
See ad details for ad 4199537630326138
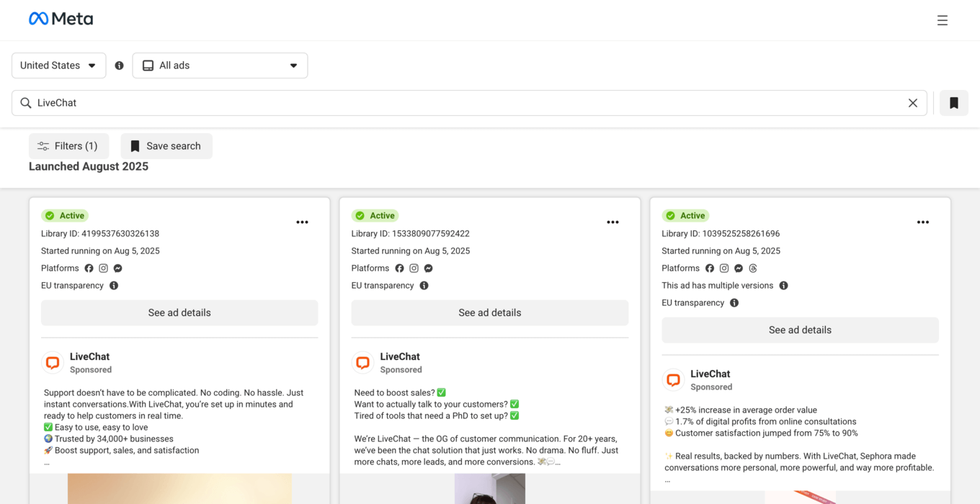click(179, 313)
